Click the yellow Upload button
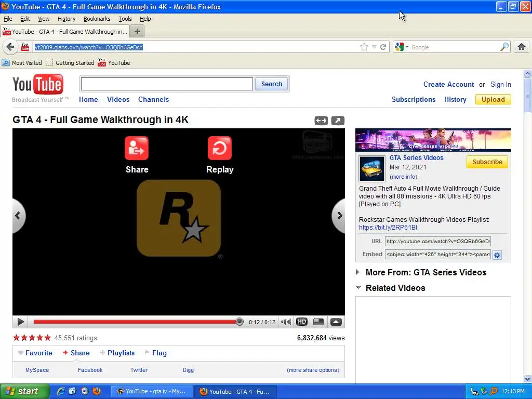This screenshot has width=532, height=399. click(493, 99)
